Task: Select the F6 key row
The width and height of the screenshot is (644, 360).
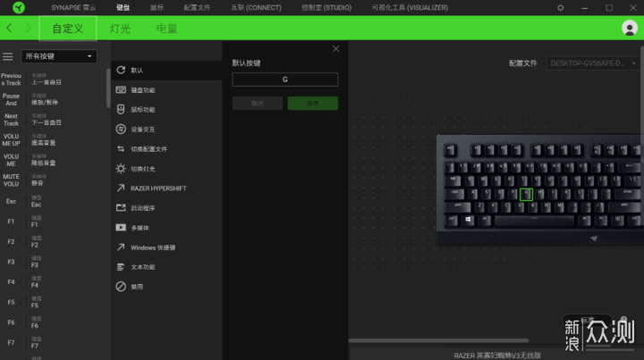Action: pos(54,322)
